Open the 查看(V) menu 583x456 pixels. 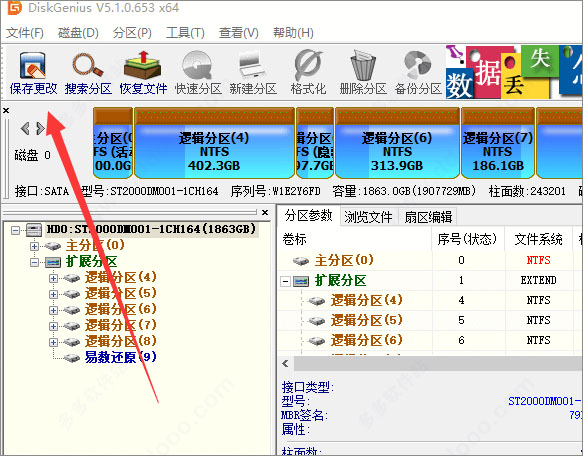pyautogui.click(x=238, y=33)
